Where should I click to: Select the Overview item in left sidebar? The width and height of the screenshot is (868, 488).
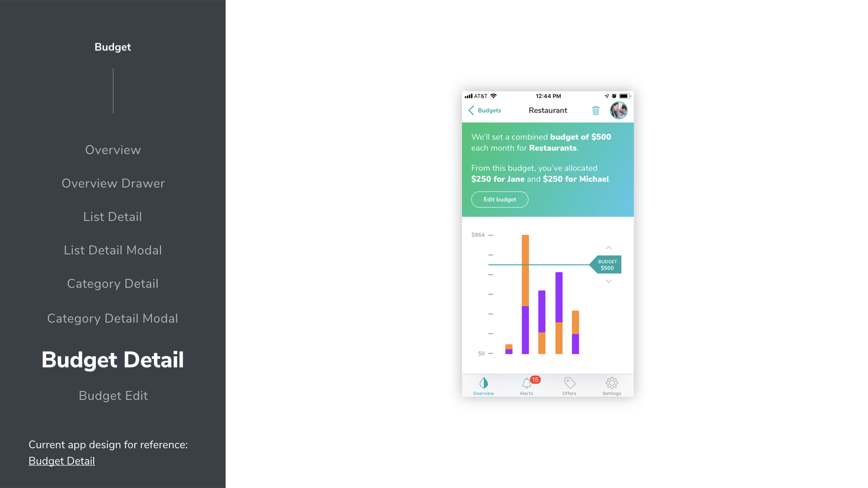(x=113, y=150)
